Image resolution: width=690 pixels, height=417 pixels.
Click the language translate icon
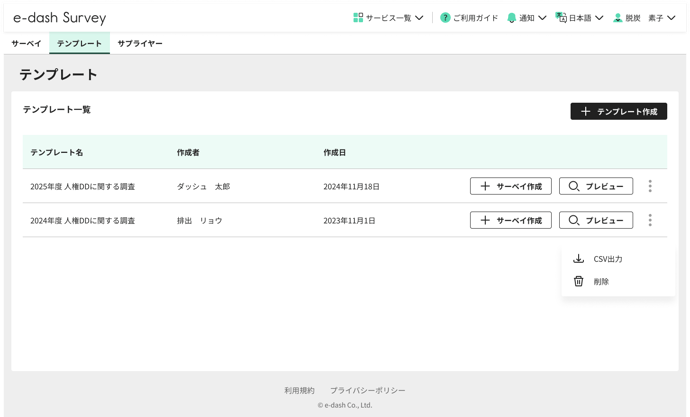click(561, 18)
